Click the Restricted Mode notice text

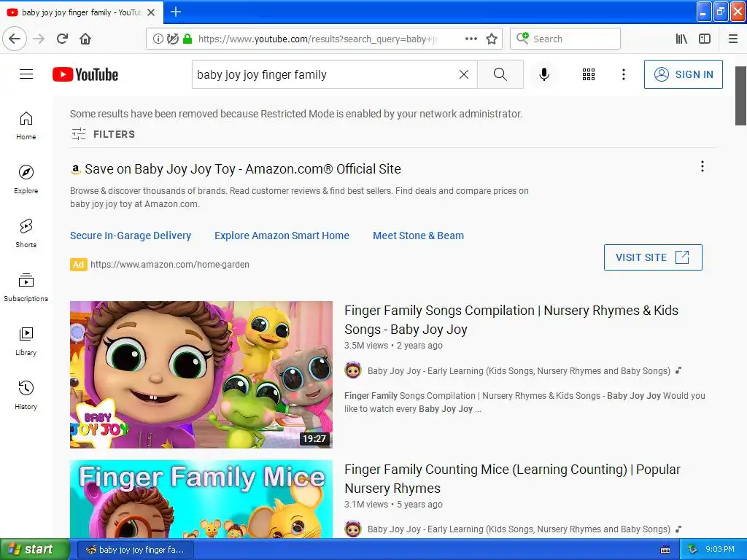[x=296, y=114]
